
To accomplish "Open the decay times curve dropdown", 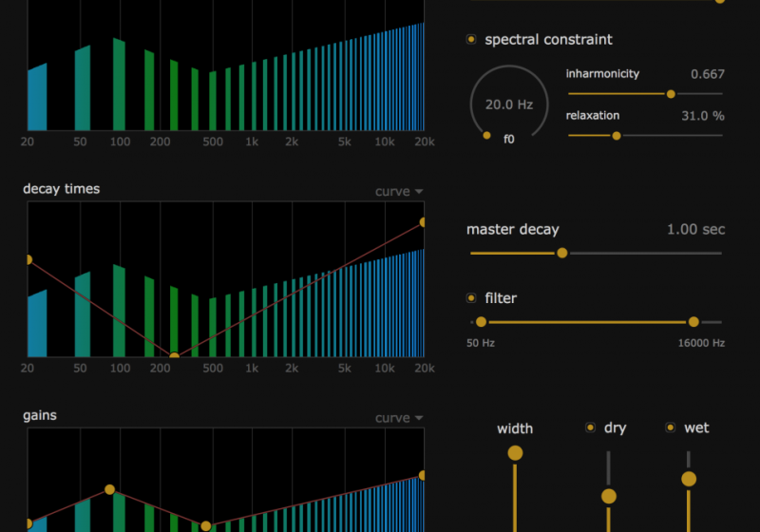I will coord(399,192).
